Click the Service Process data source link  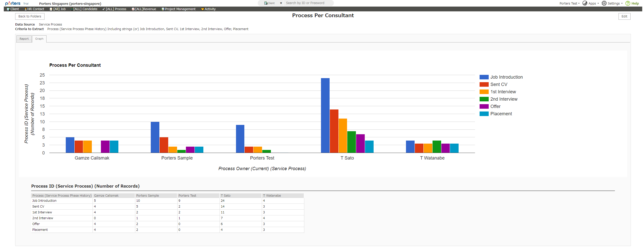pos(50,24)
